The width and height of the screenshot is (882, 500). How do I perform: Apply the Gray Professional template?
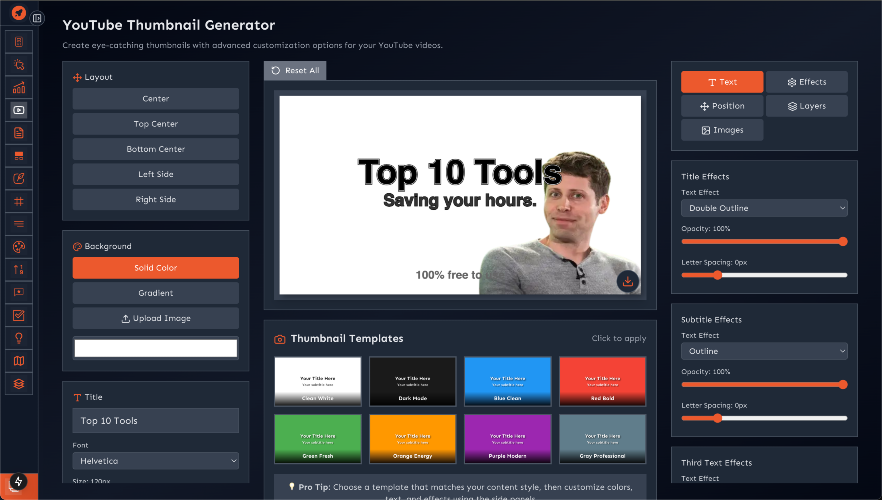pos(602,439)
